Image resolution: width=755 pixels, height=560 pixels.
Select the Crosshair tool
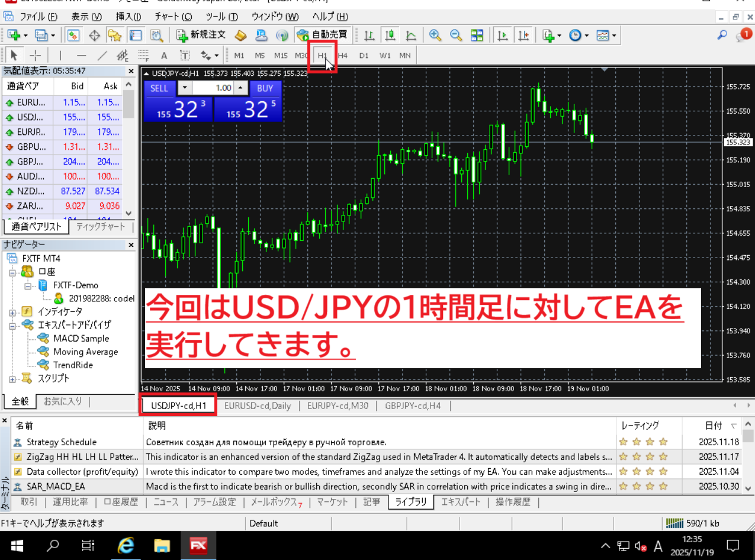34,55
